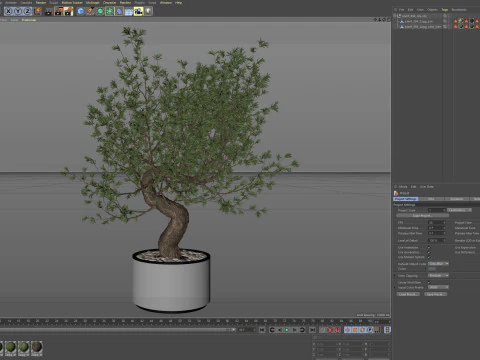
Task: Click the green play forward button
Action: pos(287,330)
